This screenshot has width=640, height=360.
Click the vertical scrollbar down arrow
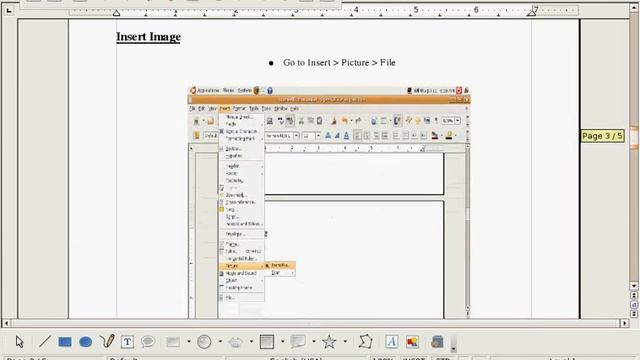634,286
